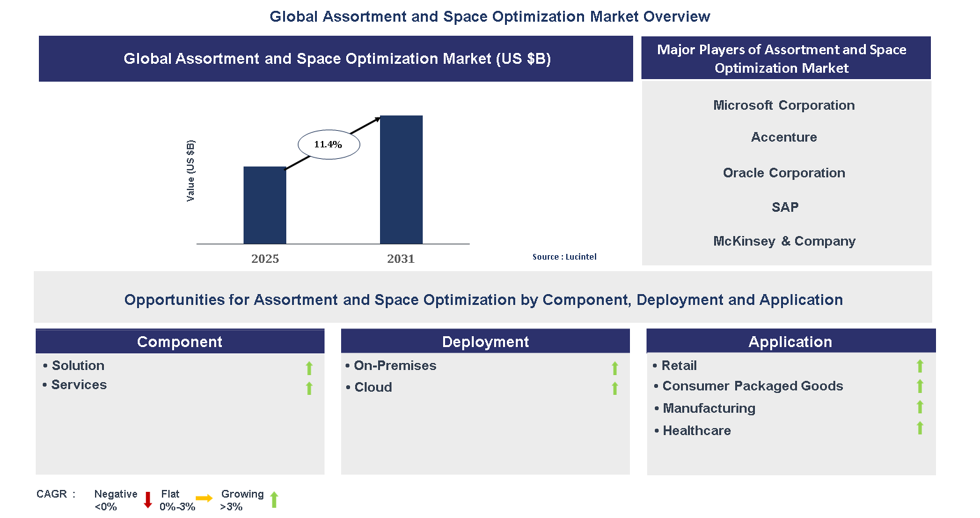980x518 pixels.
Task: Select the Deployment section header
Action: tap(485, 342)
